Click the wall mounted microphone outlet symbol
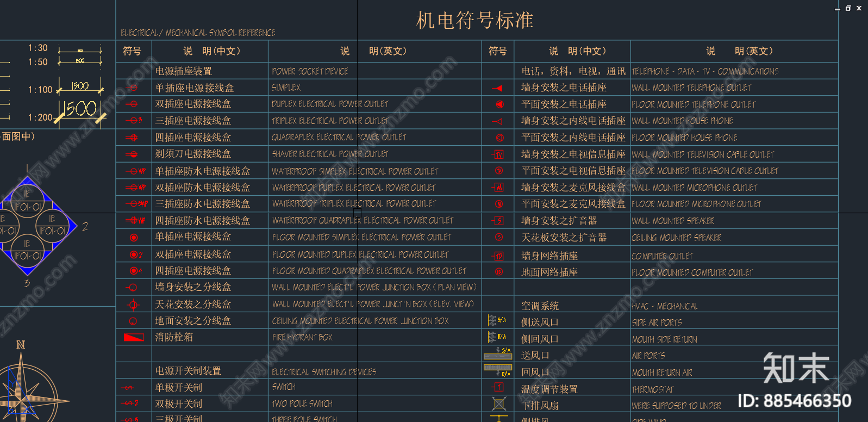Screen dimensions: 868x422 (x=498, y=188)
